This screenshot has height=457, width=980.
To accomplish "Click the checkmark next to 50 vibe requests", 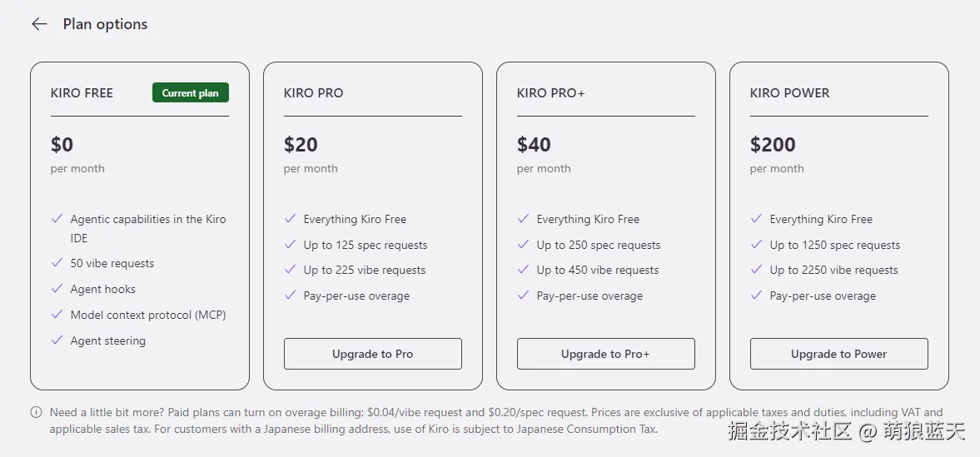I will [57, 262].
